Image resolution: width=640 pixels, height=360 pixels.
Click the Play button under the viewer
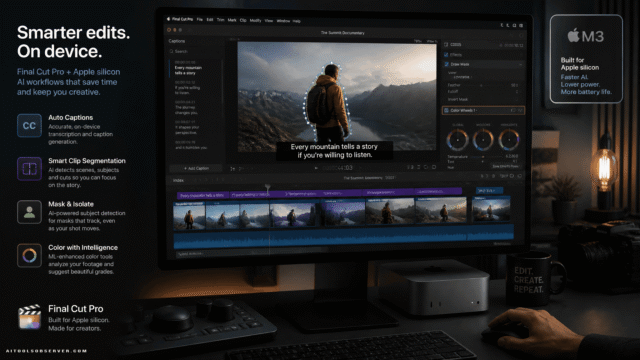[316, 167]
